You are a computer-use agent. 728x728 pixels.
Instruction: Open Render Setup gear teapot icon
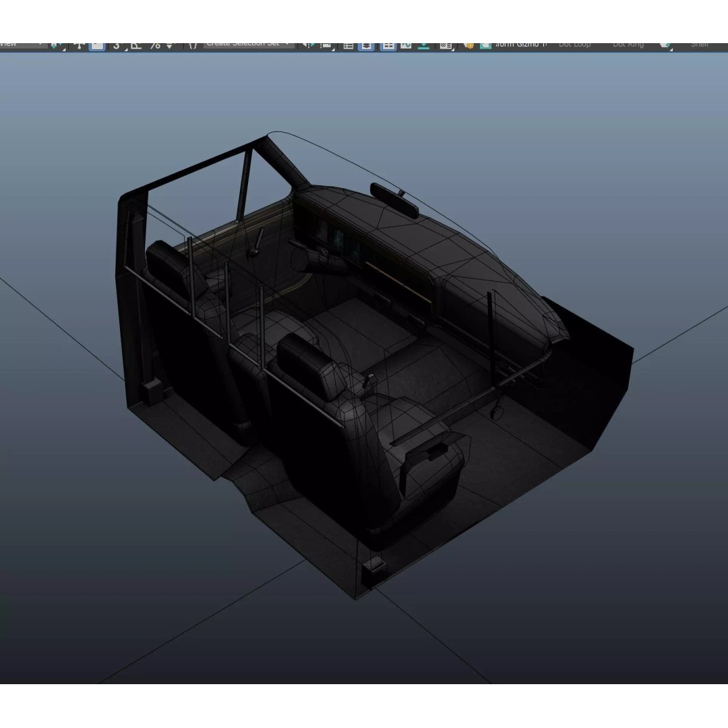(x=468, y=46)
